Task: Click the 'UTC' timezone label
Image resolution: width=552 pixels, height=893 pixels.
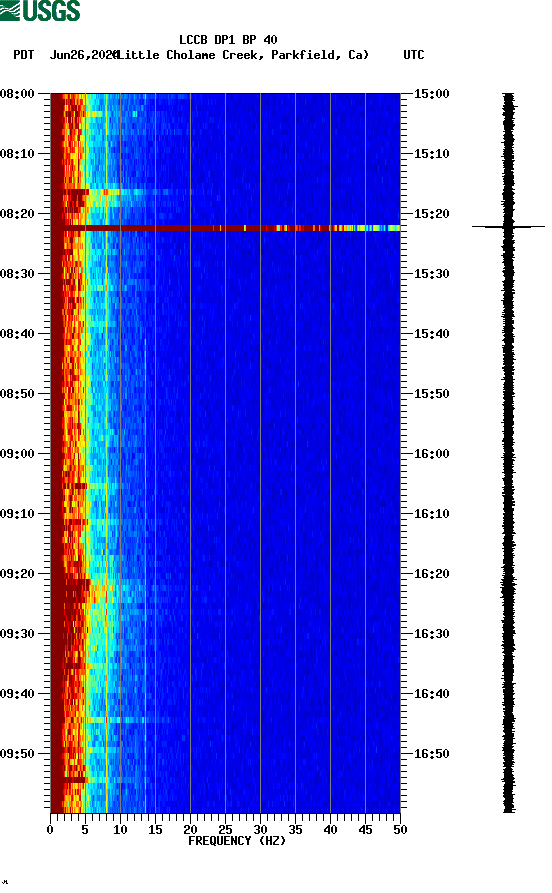Action: 414,55
